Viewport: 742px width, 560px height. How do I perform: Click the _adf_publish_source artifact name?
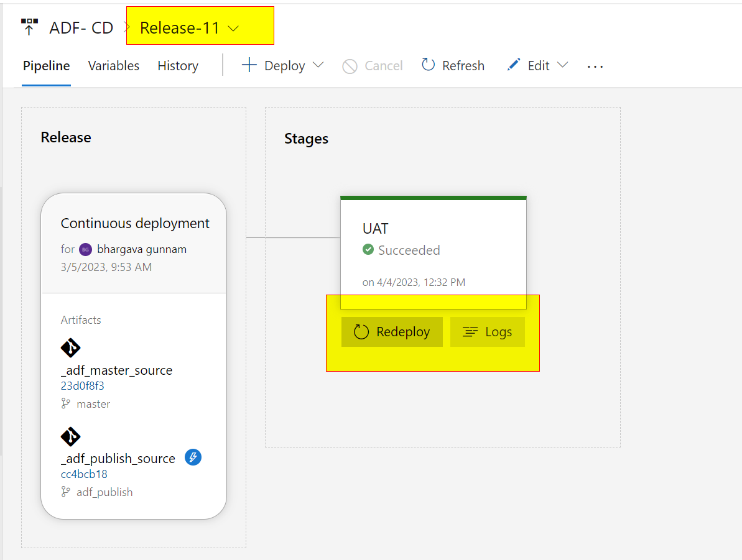(x=118, y=459)
